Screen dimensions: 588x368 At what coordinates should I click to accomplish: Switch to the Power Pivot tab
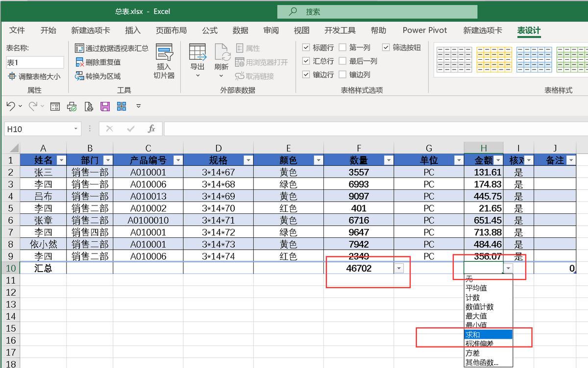pos(425,30)
